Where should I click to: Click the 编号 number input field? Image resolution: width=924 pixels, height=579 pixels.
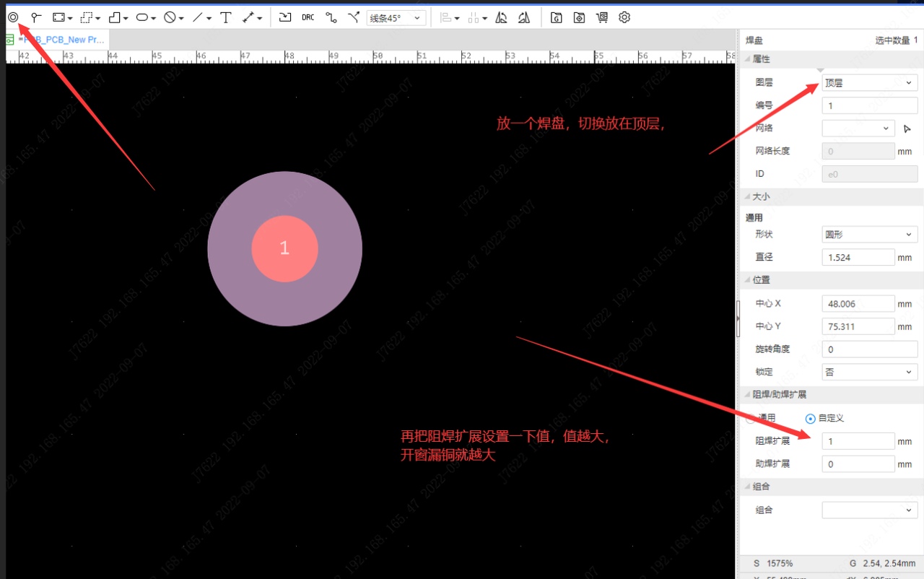[870, 105]
